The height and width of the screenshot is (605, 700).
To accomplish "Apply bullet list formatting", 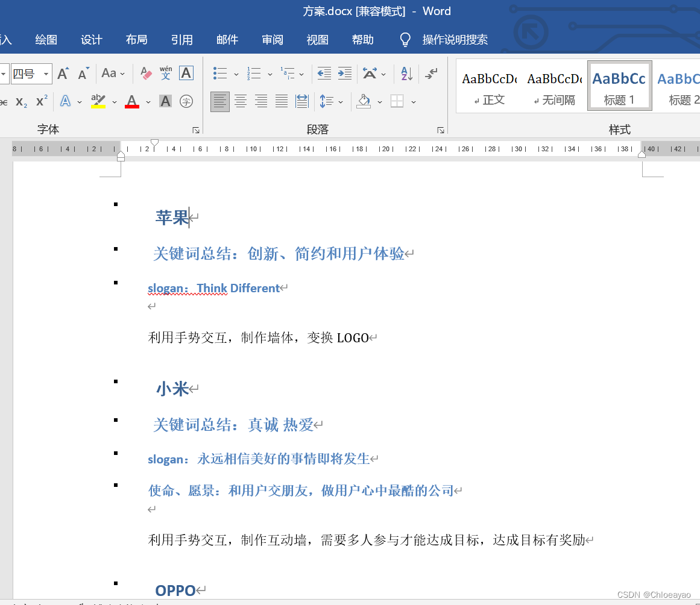I will (220, 73).
